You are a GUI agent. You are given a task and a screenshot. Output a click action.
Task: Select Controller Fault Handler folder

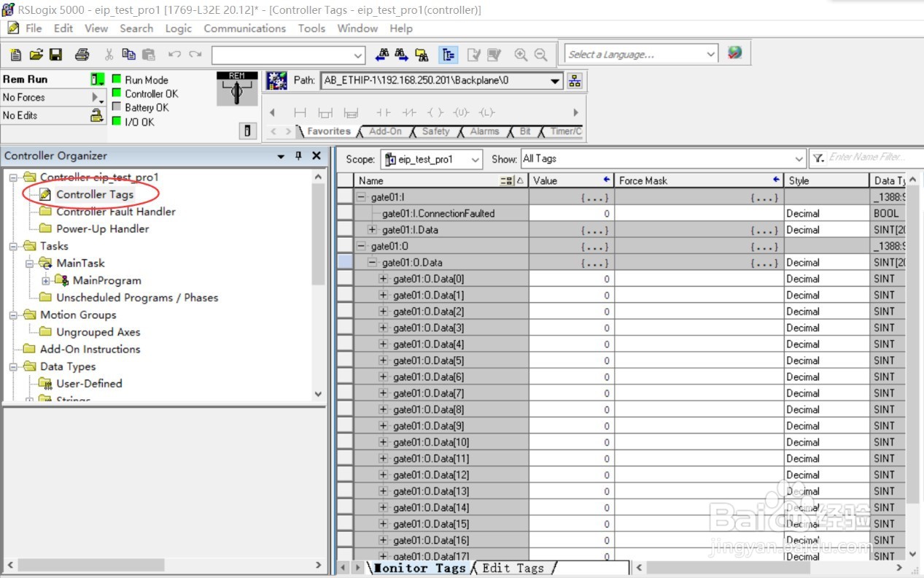[x=116, y=212]
